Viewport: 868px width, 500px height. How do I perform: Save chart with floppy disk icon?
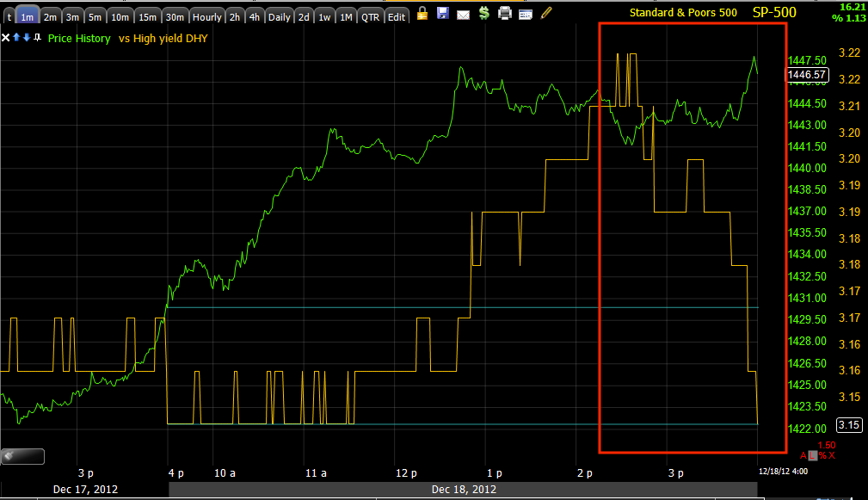443,13
